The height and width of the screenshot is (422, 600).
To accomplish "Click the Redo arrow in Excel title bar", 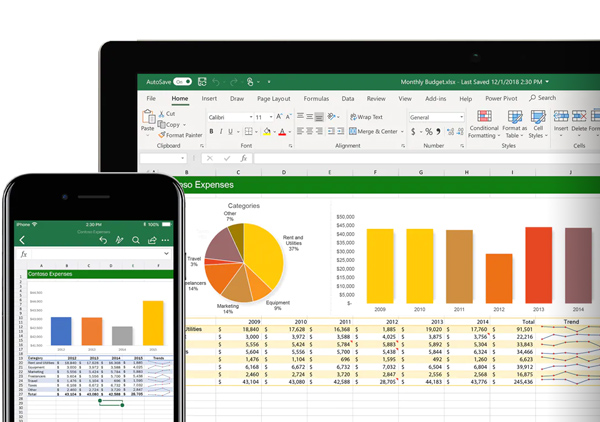I will [x=233, y=82].
